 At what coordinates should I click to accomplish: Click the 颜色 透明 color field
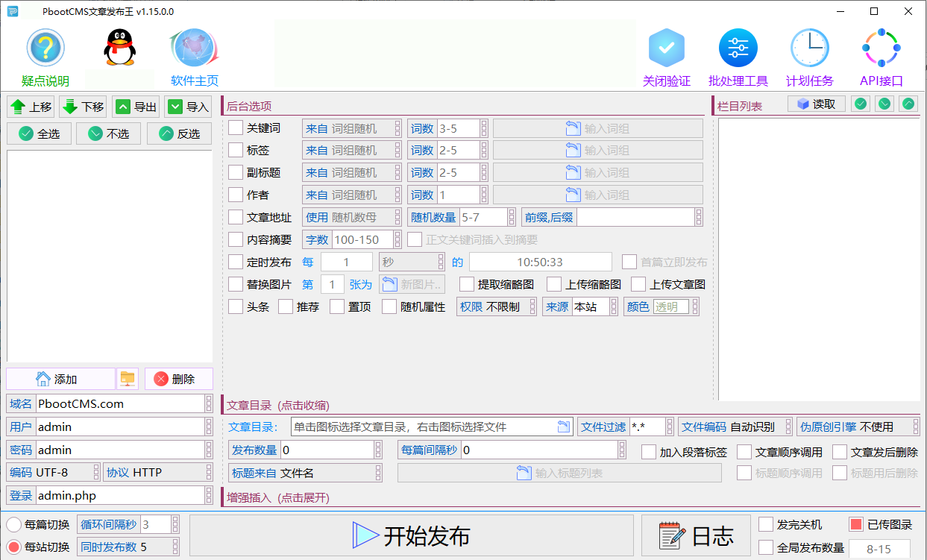(x=671, y=306)
